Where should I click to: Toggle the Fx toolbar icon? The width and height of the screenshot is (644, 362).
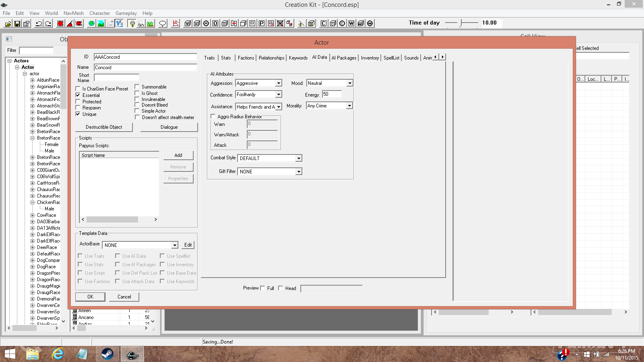tap(119, 24)
